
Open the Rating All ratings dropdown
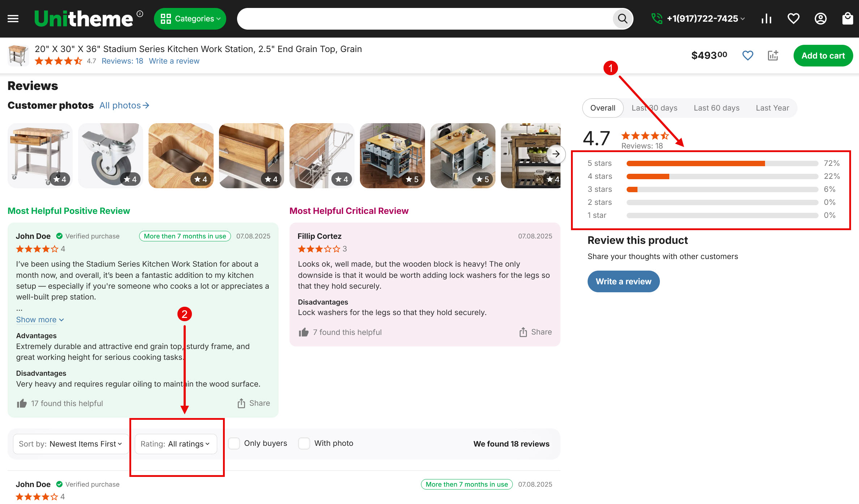(x=175, y=444)
